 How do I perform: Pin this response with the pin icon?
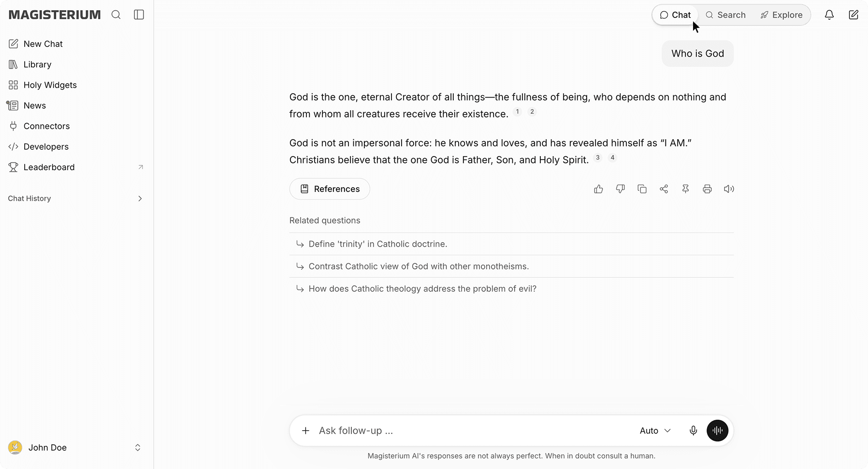pyautogui.click(x=685, y=189)
